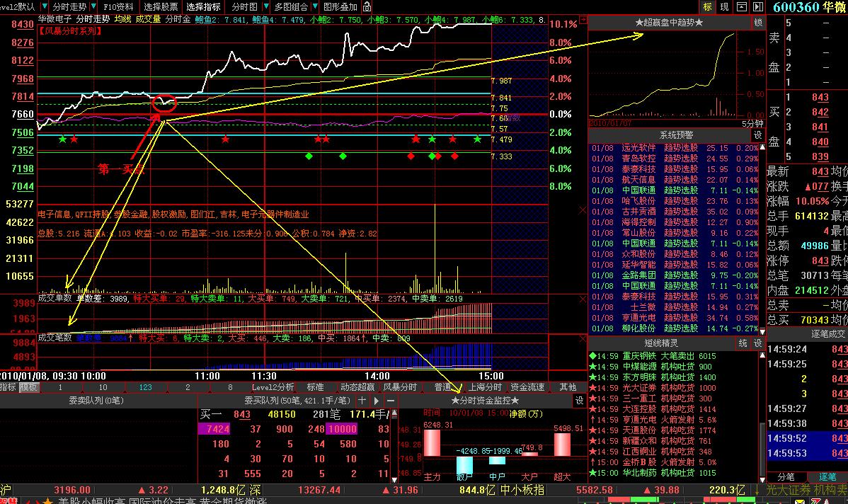
Task: Select the 其他 template tab
Action: 568,387
